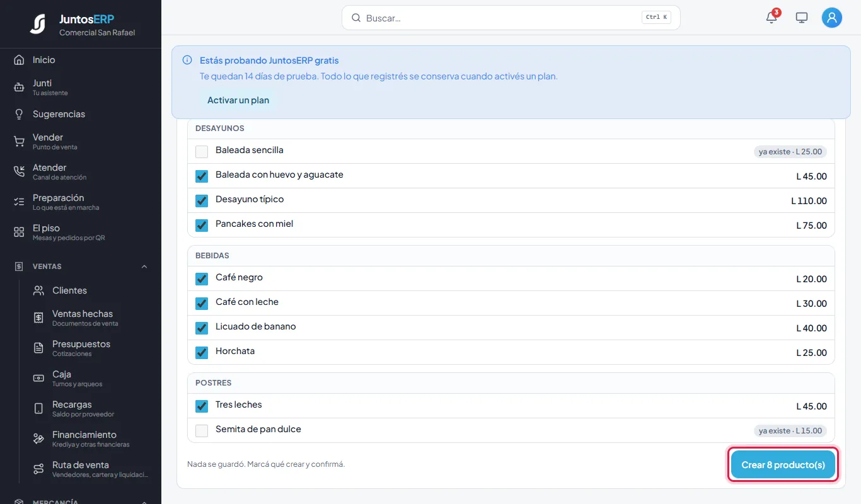Image resolution: width=861 pixels, height=504 pixels.
Task: Click the monitor display icon in header
Action: pyautogui.click(x=802, y=18)
